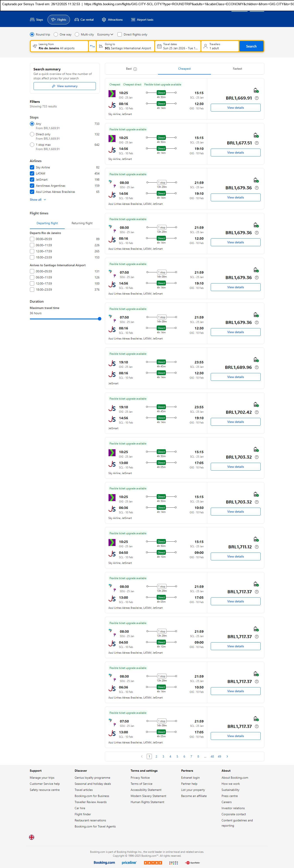
Task: Open the Travellers 1 adult selector
Action: tap(220, 46)
